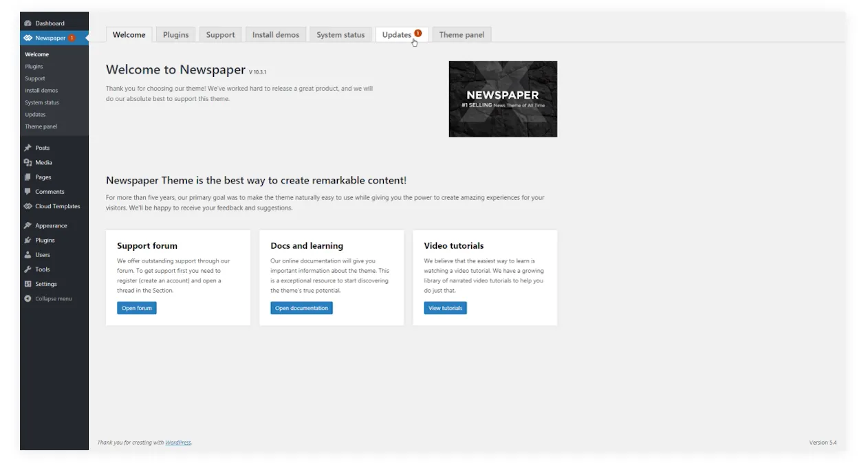This screenshot has height=466, width=868.
Task: Select Theme panel in the sidebar submenu
Action: (x=41, y=126)
